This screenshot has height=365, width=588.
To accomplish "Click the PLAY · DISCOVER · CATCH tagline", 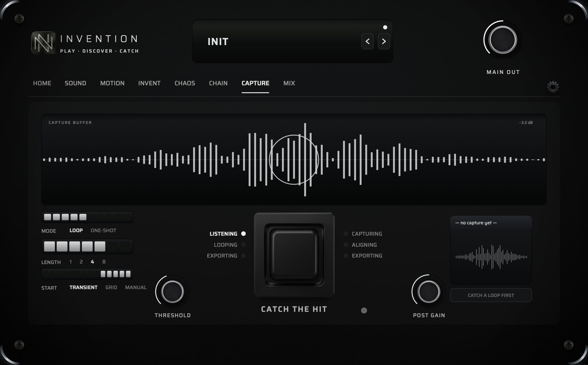I will click(x=99, y=51).
